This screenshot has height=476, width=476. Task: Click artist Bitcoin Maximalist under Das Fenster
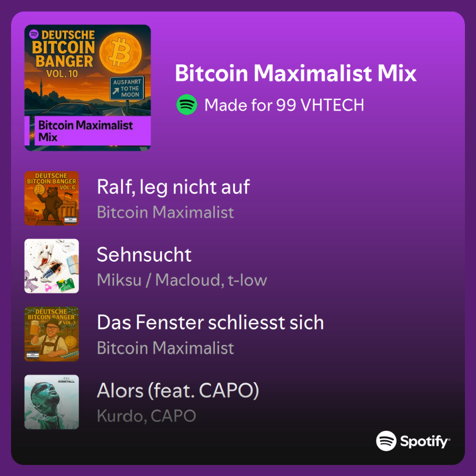[165, 348]
